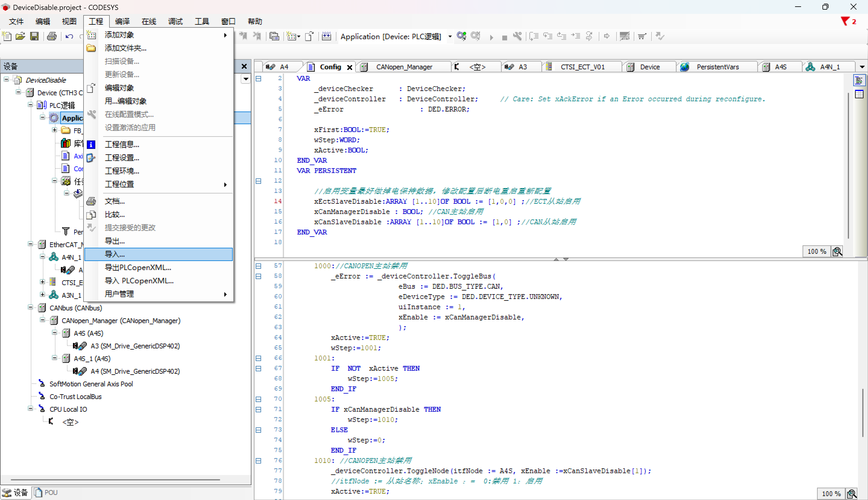Screen dimensions: 868x500
Task: Click the 添加文件夹 folder icon in the menu
Action: click(x=91, y=48)
